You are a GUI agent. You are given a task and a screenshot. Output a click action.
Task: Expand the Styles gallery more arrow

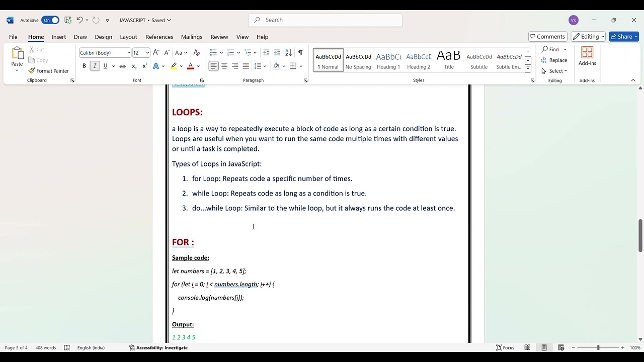coord(528,68)
